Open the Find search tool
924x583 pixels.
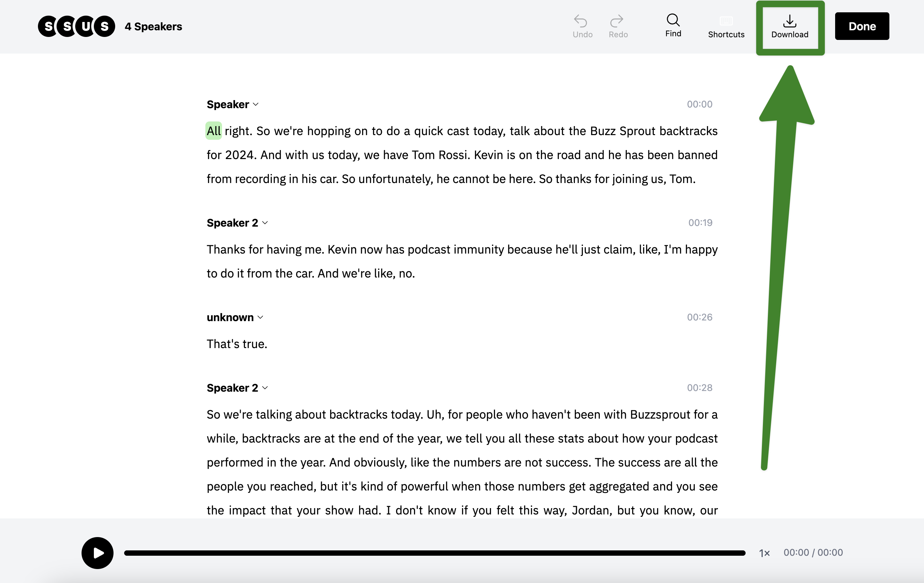pyautogui.click(x=673, y=26)
